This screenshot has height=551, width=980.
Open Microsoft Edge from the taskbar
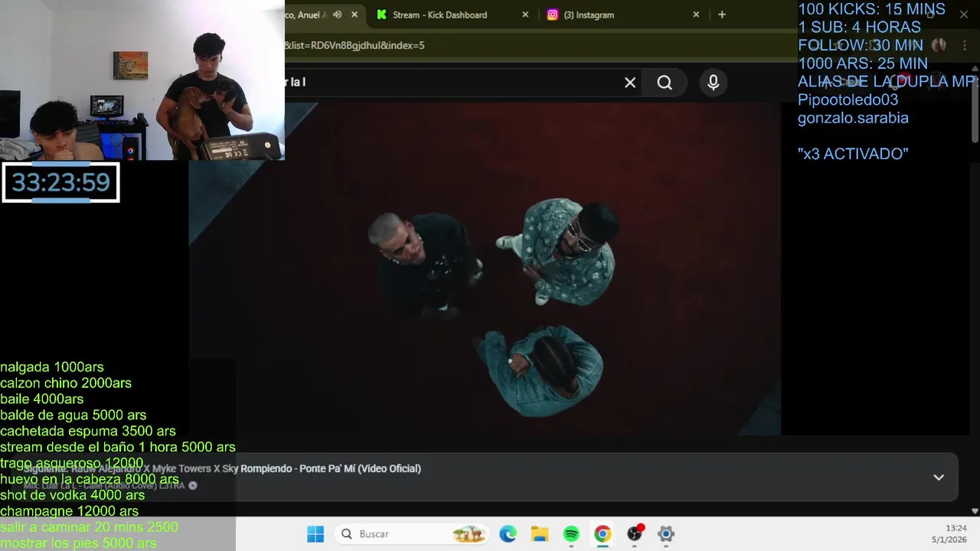[508, 534]
